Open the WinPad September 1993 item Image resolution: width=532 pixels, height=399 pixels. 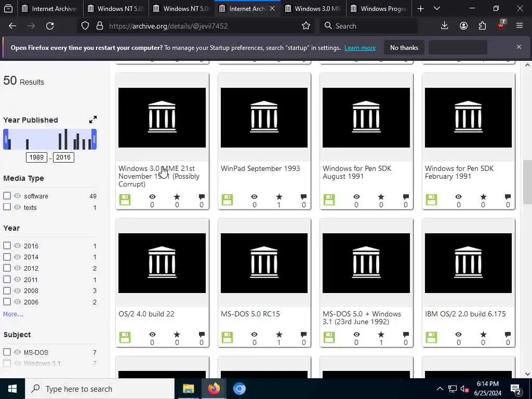coord(260,168)
